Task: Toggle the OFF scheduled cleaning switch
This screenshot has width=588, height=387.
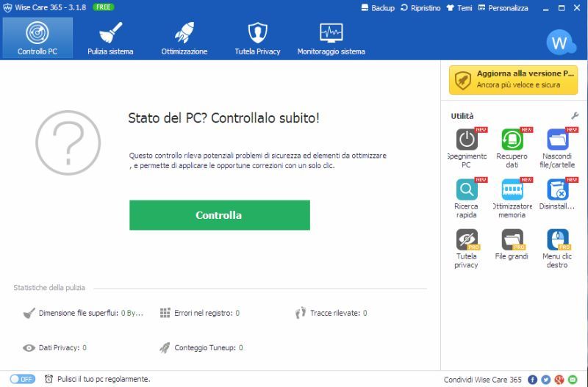Action: tap(23, 379)
